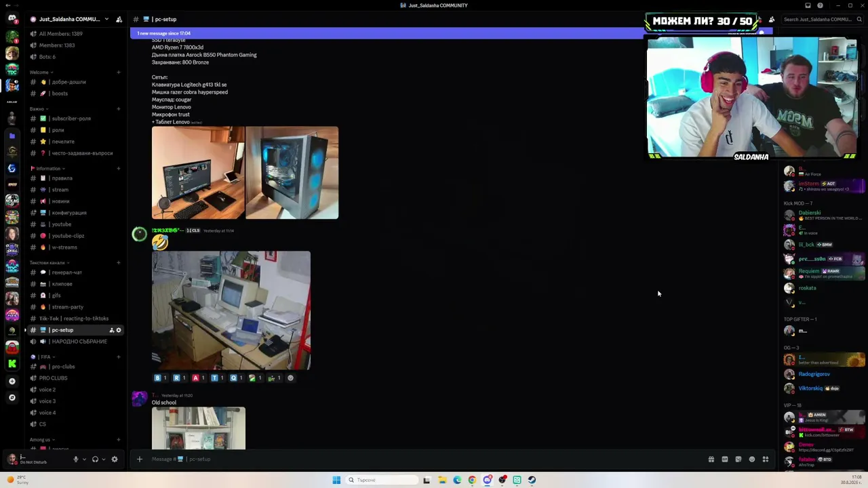Image resolution: width=868 pixels, height=488 pixels.
Task: Open member Radogrigorov's profile
Action: (824, 374)
